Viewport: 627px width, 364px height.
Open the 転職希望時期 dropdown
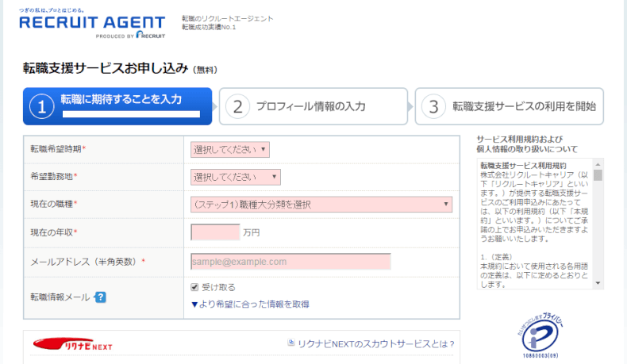click(230, 149)
